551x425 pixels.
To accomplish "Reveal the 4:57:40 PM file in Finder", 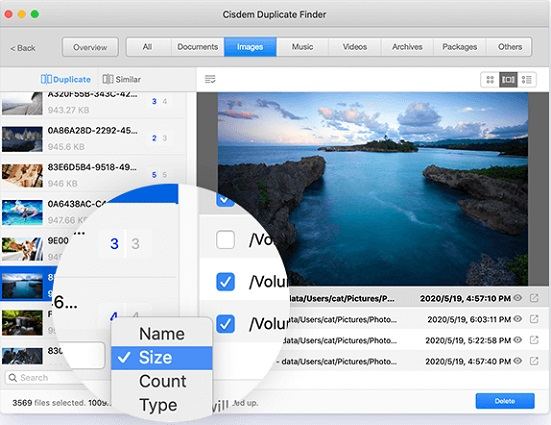I will coord(534,361).
